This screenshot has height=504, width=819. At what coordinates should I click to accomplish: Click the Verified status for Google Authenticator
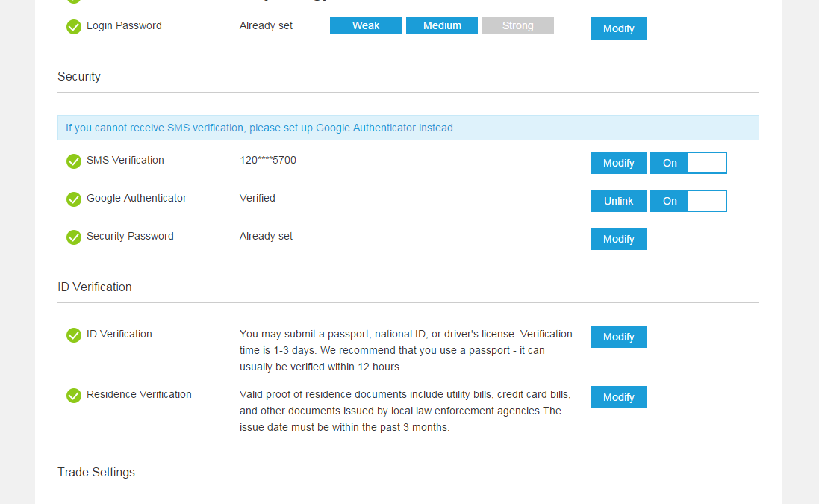[x=258, y=199]
